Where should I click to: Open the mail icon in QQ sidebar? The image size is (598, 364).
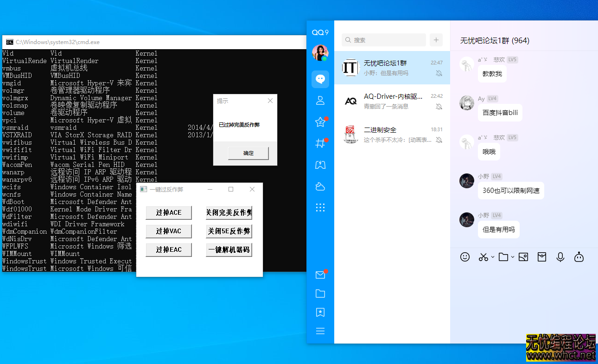click(x=320, y=275)
